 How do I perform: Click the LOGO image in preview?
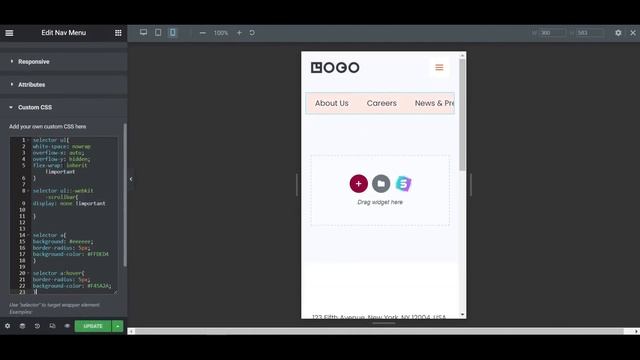coord(335,67)
